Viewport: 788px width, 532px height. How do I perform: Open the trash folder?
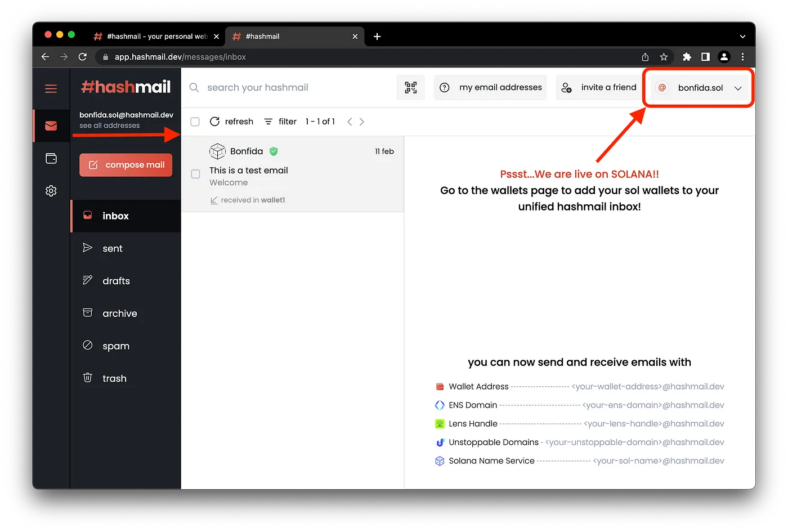(126, 378)
